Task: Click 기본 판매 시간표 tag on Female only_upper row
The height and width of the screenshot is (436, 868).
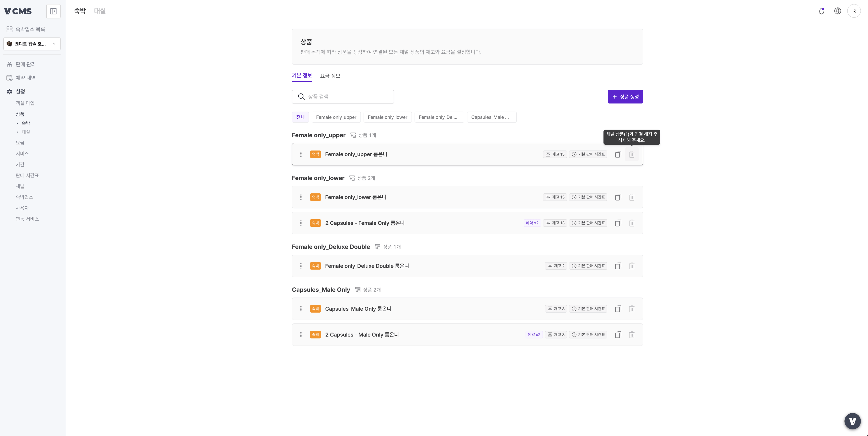Action: coord(588,154)
